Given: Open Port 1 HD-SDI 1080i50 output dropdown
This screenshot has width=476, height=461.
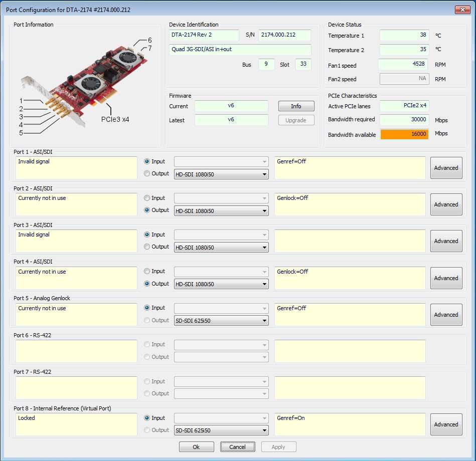Looking at the screenshot, I should pyautogui.click(x=221, y=174).
